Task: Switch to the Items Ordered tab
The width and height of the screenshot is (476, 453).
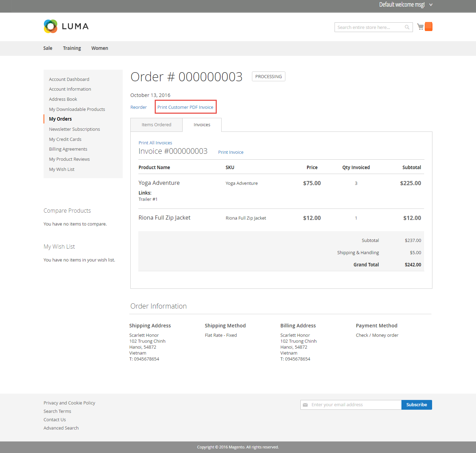Action: [x=156, y=124]
